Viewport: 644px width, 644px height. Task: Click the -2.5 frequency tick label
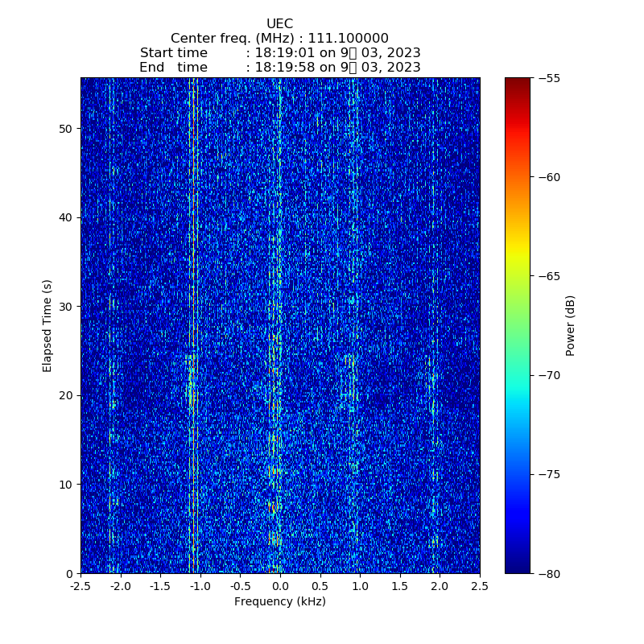[x=80, y=587]
